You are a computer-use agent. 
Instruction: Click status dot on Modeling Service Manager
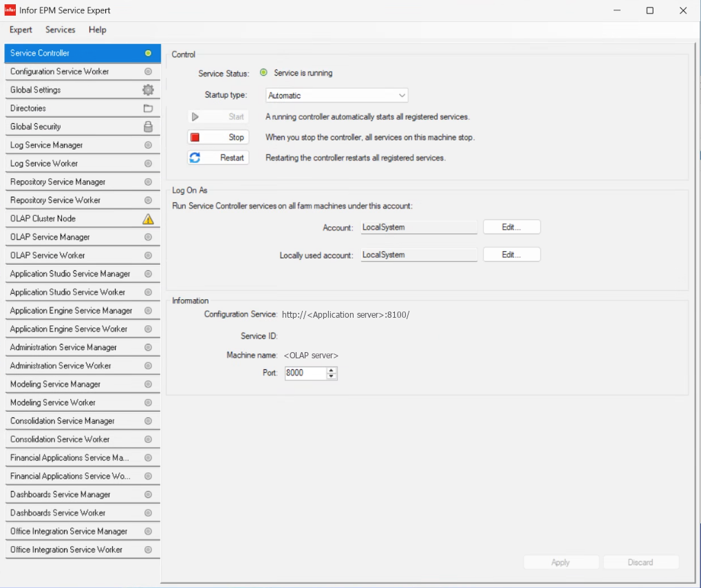click(x=148, y=384)
